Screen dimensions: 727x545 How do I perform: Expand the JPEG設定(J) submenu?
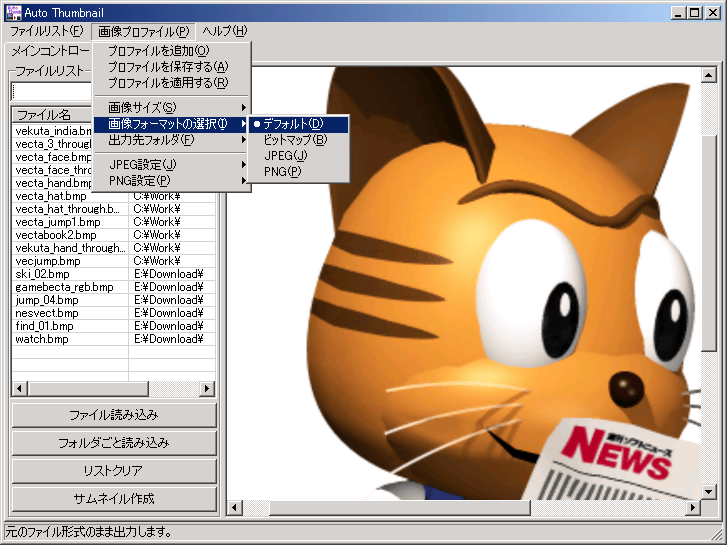click(x=172, y=165)
